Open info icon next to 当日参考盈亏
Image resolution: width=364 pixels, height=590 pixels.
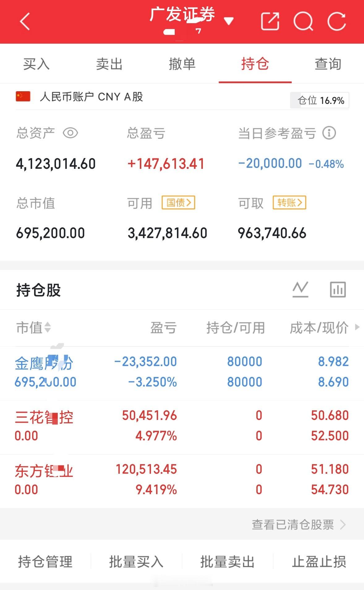tap(329, 133)
